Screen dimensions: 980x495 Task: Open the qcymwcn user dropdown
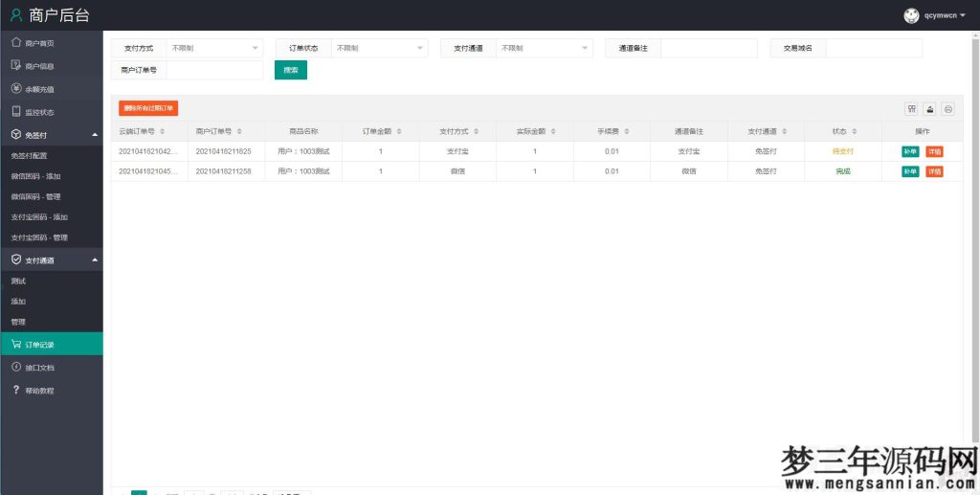pos(945,15)
